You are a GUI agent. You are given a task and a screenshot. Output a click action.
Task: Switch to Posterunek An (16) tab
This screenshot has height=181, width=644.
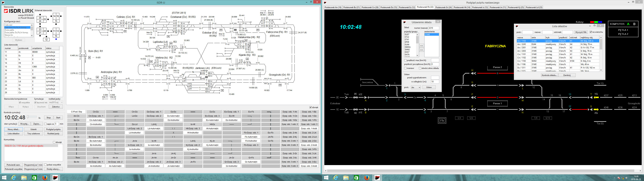(333, 7)
